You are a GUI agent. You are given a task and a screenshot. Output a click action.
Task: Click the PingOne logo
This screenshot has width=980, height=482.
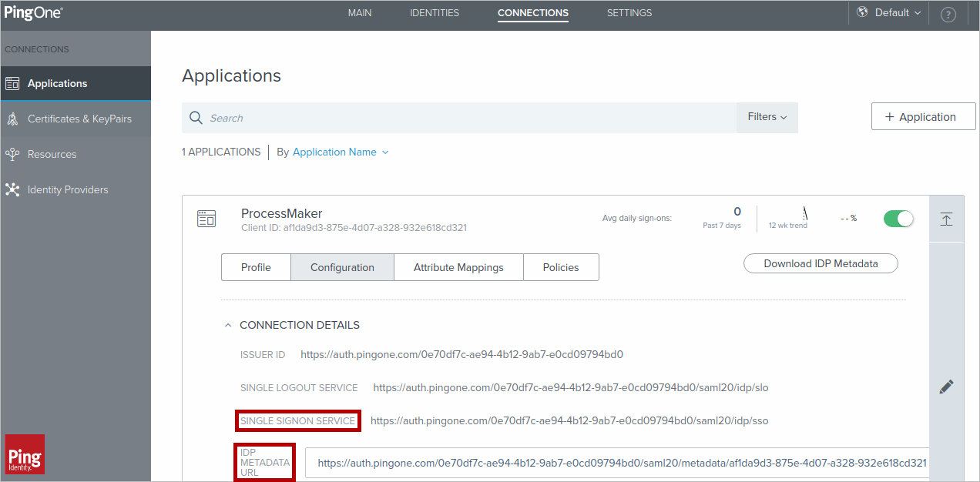pos(34,13)
